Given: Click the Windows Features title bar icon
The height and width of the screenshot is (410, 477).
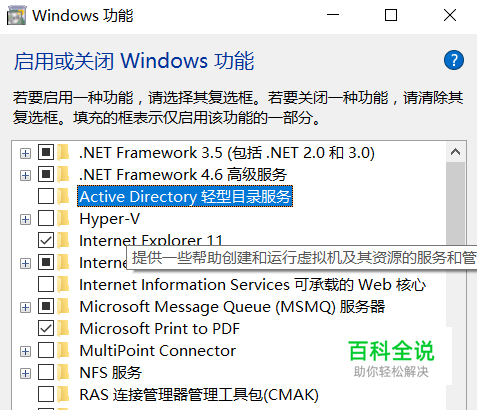Looking at the screenshot, I should tap(17, 15).
